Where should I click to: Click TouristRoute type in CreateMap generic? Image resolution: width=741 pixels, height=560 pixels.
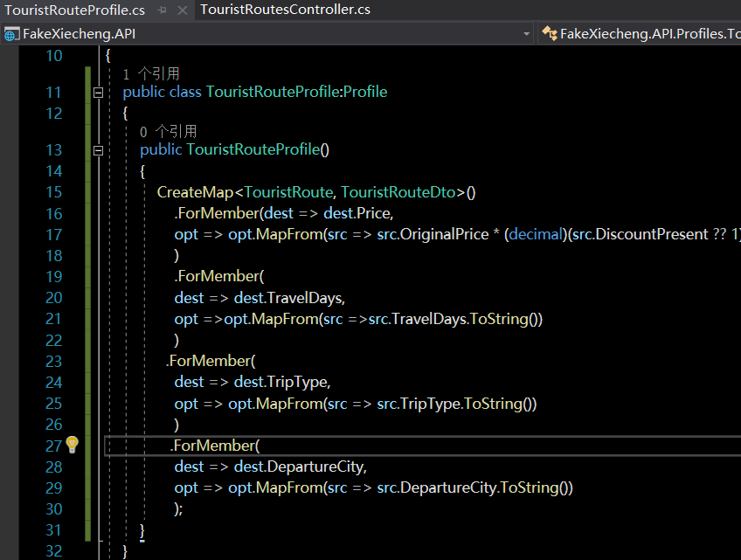[288, 192]
